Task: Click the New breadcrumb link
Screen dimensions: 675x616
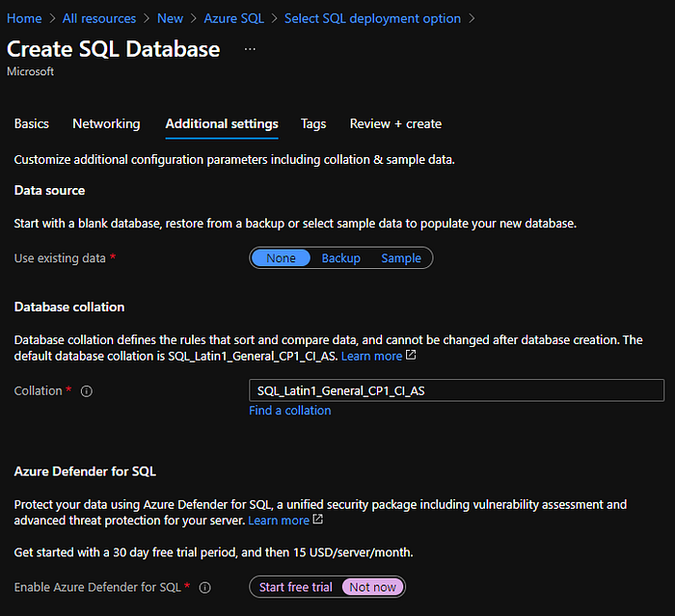Action: (170, 18)
